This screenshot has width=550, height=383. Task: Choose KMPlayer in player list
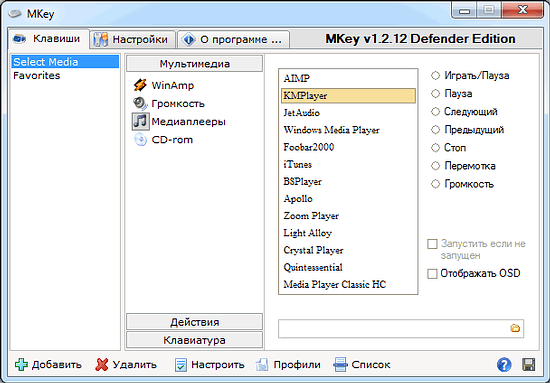[x=348, y=96]
